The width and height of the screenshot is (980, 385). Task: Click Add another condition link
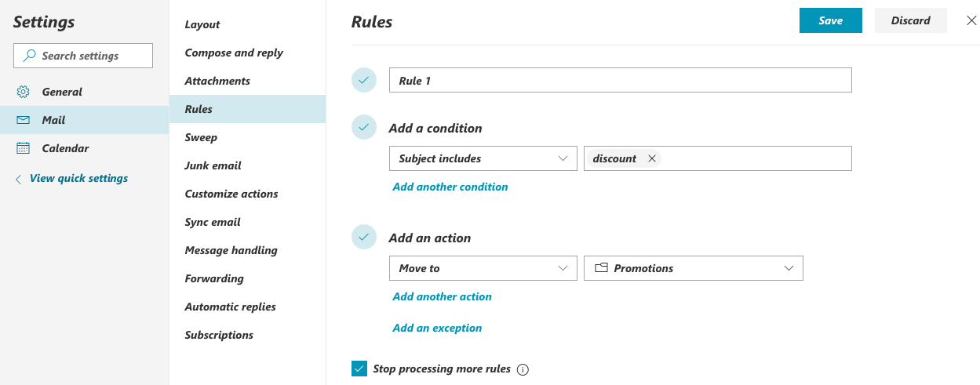[450, 187]
